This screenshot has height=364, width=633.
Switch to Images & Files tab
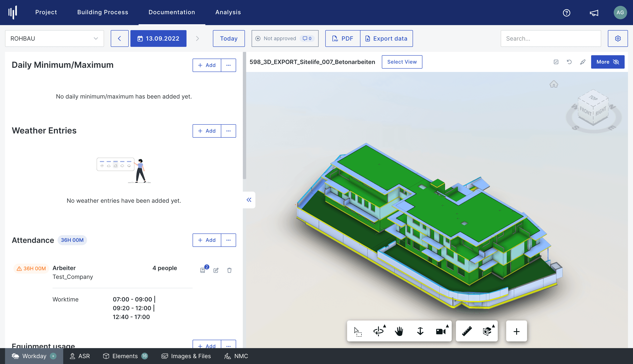pos(186,356)
